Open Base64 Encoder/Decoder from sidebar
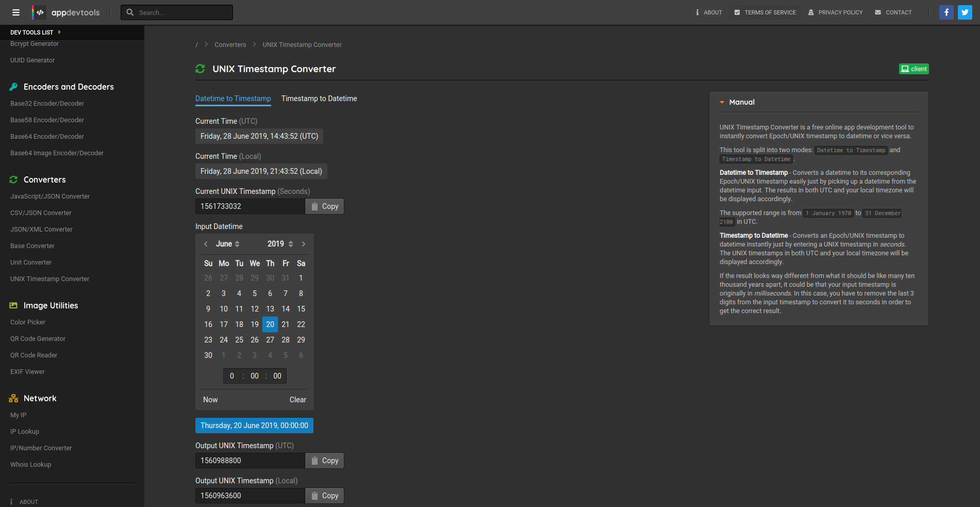The width and height of the screenshot is (980, 507). coord(47,137)
